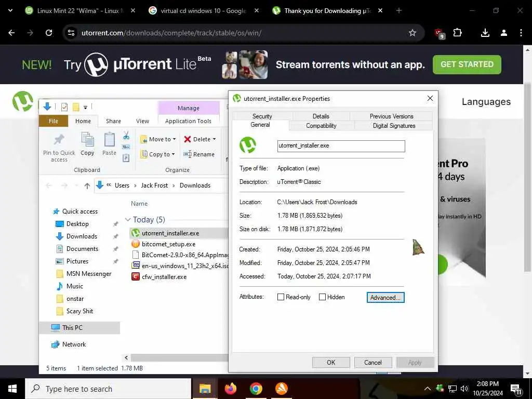Click Downloads in address breadcrumb
The width and height of the screenshot is (532, 399).
click(195, 185)
